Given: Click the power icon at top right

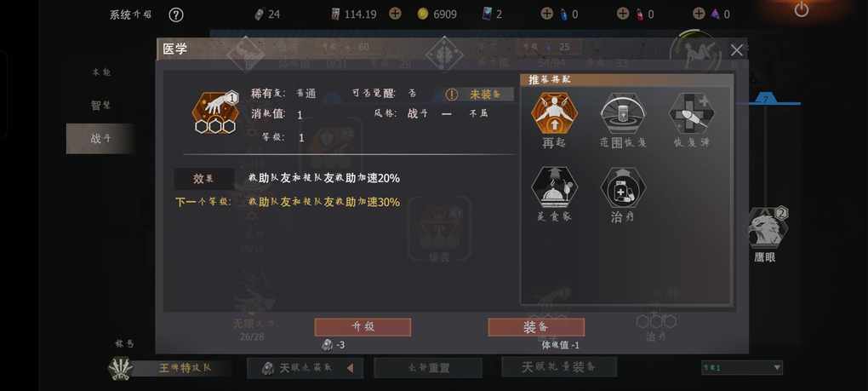Looking at the screenshot, I should pyautogui.click(x=802, y=9).
